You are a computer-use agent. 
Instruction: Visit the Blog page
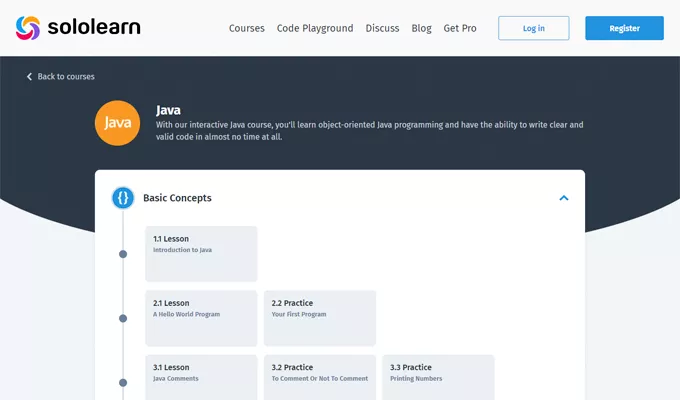coord(421,28)
